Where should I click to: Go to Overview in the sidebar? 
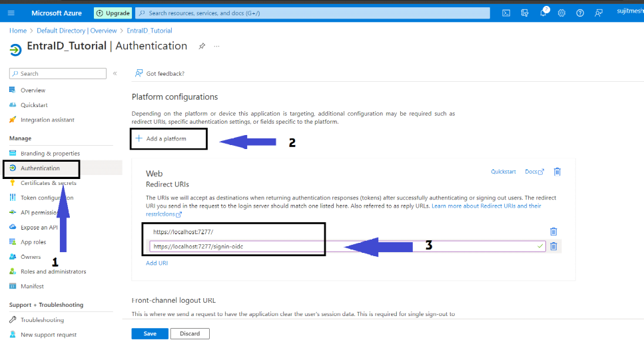tap(33, 90)
